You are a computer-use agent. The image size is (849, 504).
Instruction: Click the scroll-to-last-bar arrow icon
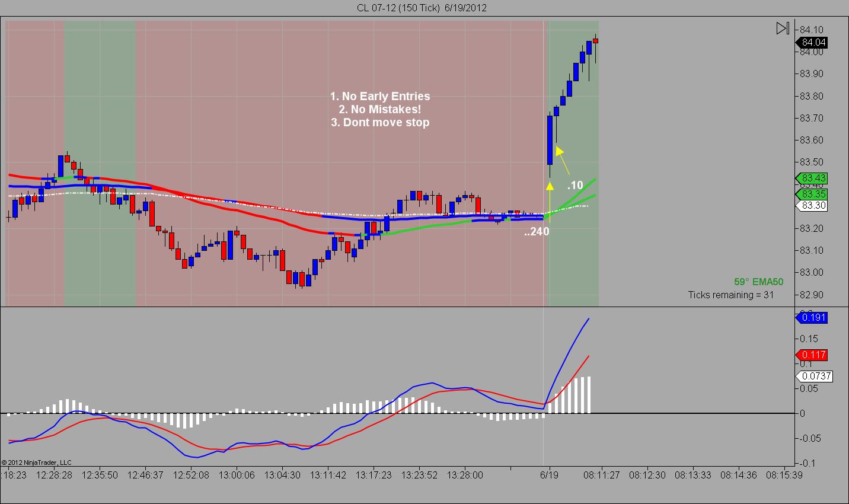tap(783, 28)
